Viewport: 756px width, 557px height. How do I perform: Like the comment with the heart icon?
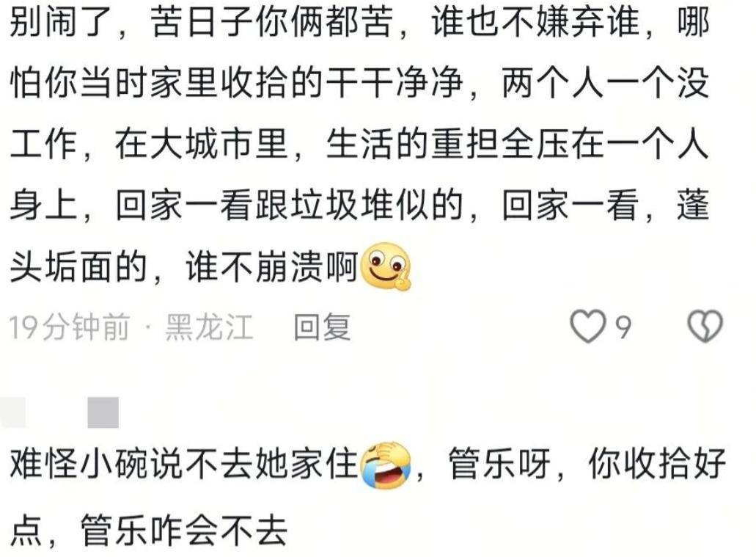[x=588, y=327]
